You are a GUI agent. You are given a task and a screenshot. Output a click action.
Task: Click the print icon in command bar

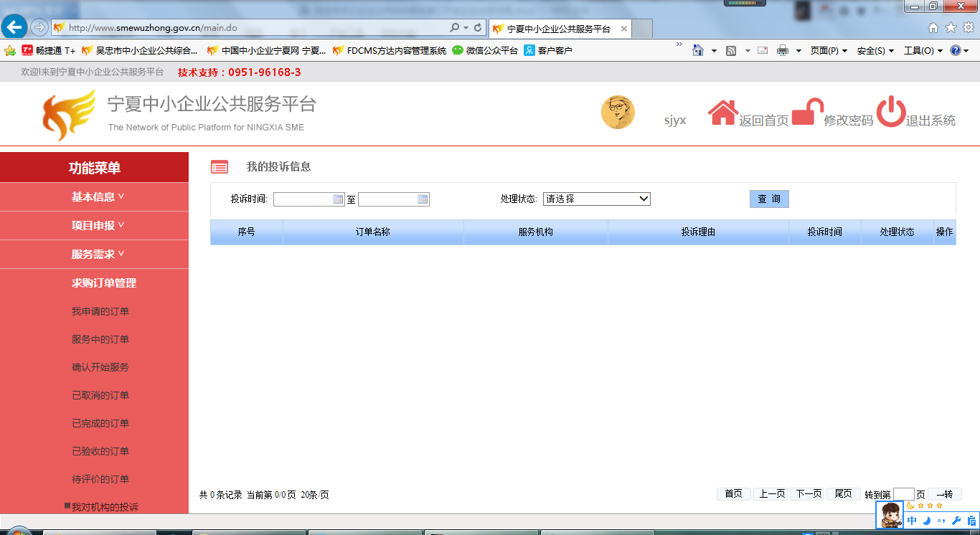783,51
